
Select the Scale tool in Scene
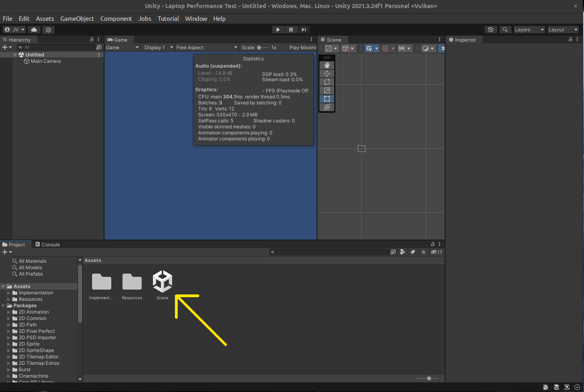tap(327, 90)
